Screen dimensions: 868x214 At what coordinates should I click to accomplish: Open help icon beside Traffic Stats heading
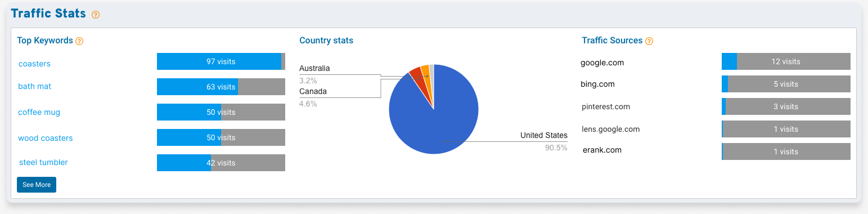click(x=96, y=15)
